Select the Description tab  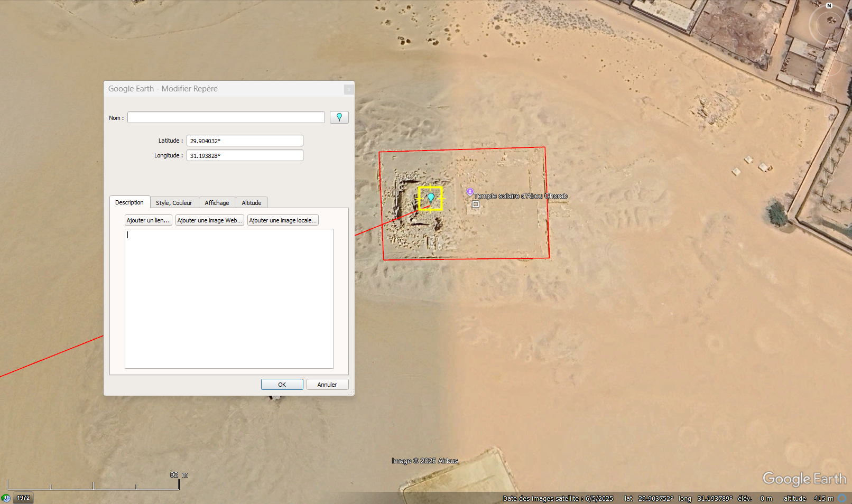[x=129, y=202]
